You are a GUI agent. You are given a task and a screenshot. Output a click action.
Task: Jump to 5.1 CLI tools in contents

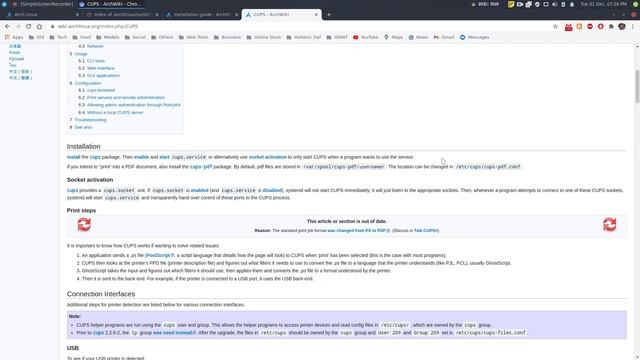point(91,61)
